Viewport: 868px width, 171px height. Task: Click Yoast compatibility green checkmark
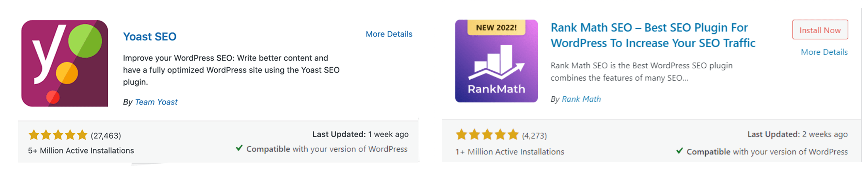(239, 148)
